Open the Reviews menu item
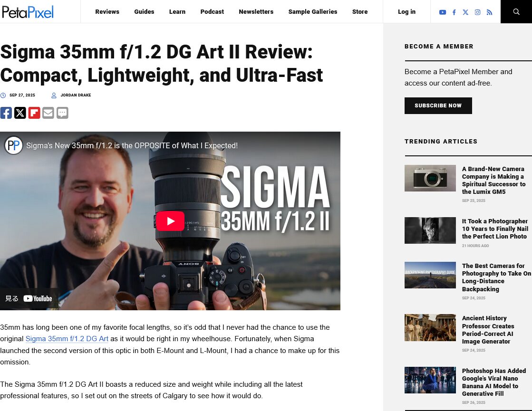532x411 pixels. click(107, 12)
